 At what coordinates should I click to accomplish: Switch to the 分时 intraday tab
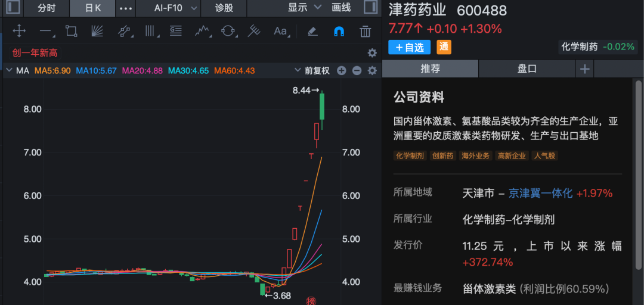(x=46, y=8)
